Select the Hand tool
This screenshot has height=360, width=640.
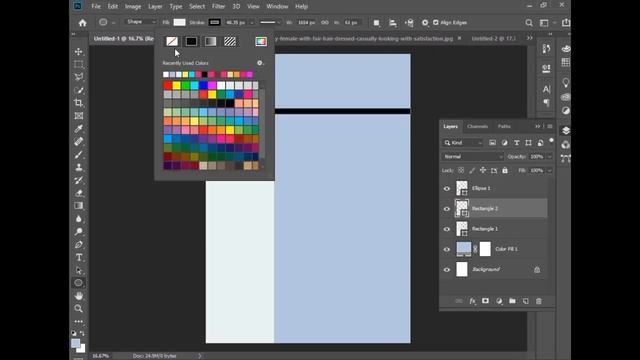click(x=79, y=296)
